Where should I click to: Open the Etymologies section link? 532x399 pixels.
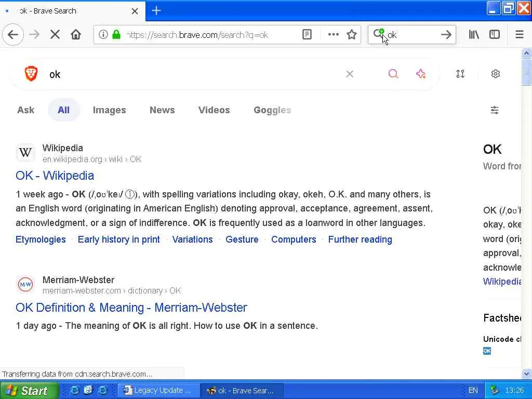[41, 240]
